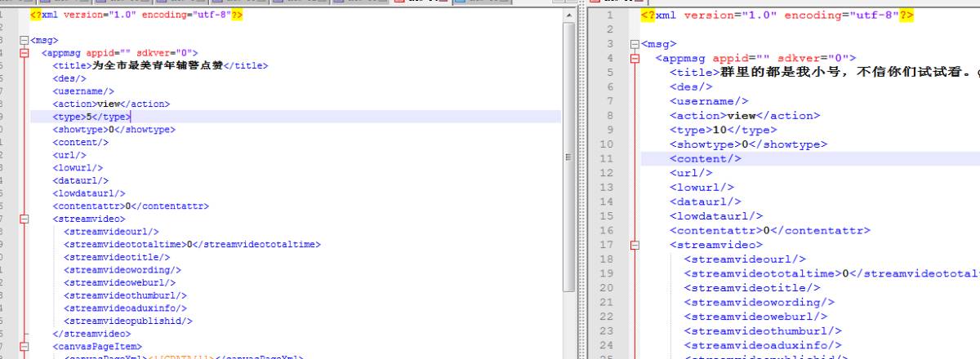Click <showtype>0</showtype> in left pane
Viewport: 980px width, 359px height.
[x=114, y=130]
